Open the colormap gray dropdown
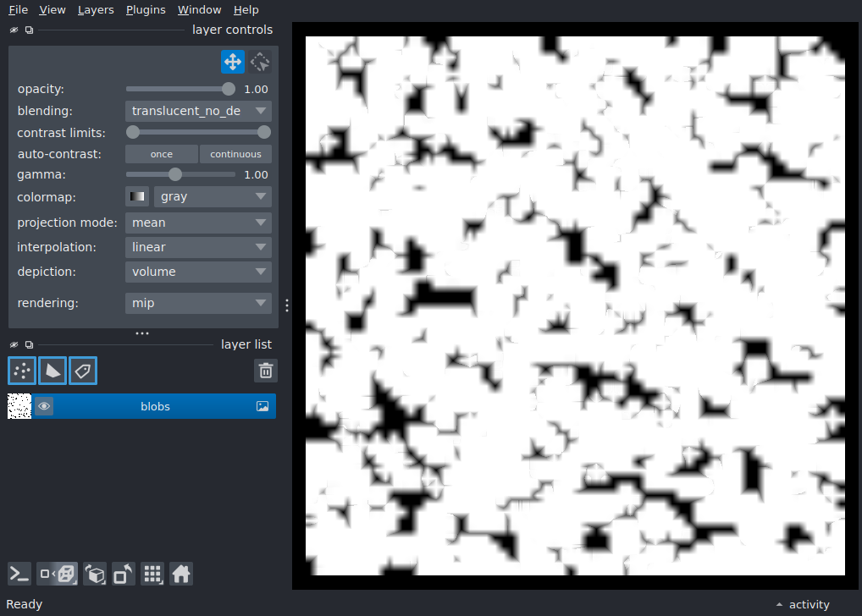This screenshot has height=616, width=862. coord(213,196)
